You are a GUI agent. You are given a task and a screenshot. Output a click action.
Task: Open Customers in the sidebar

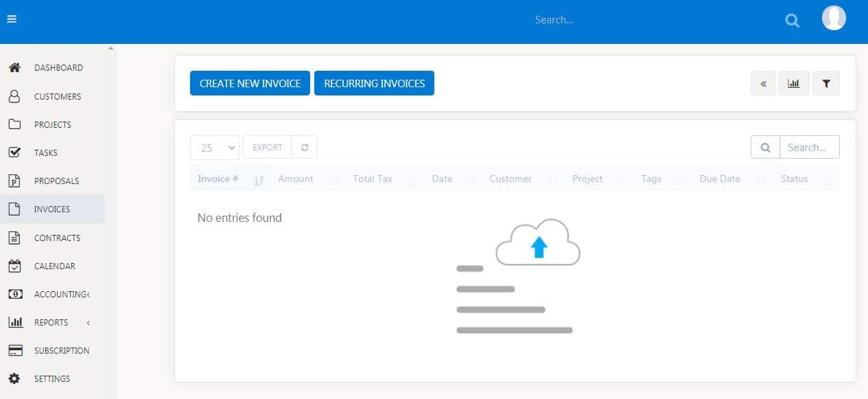pyautogui.click(x=58, y=97)
